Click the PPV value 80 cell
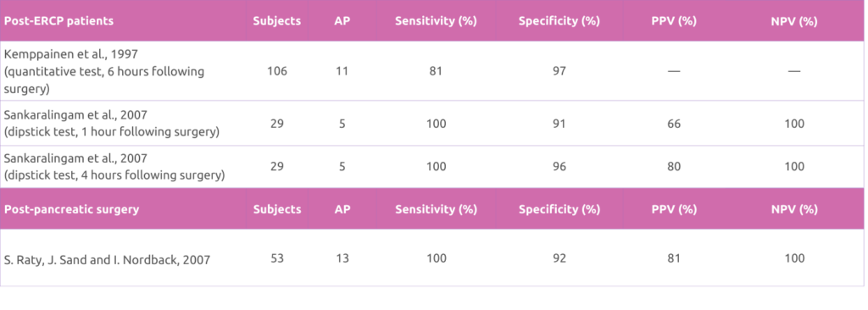The image size is (868, 310). tap(674, 166)
